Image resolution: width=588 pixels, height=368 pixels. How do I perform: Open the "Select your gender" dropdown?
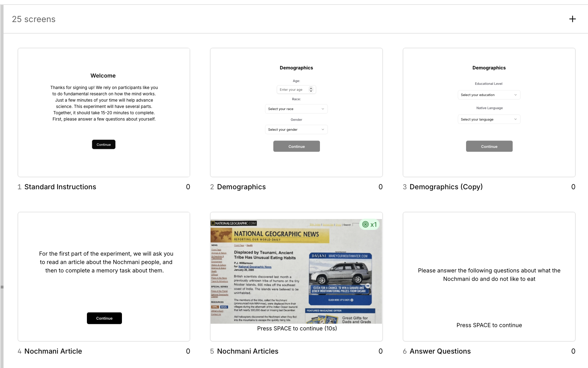[296, 129]
